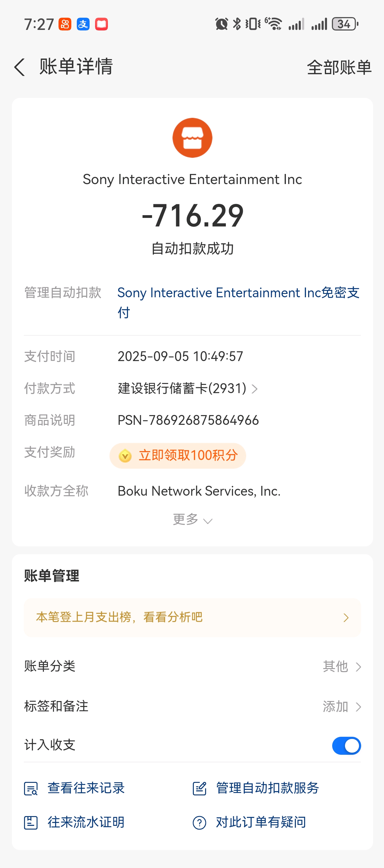The image size is (384, 868).
Task: Open 标签和备注 to add a note
Action: (342, 707)
